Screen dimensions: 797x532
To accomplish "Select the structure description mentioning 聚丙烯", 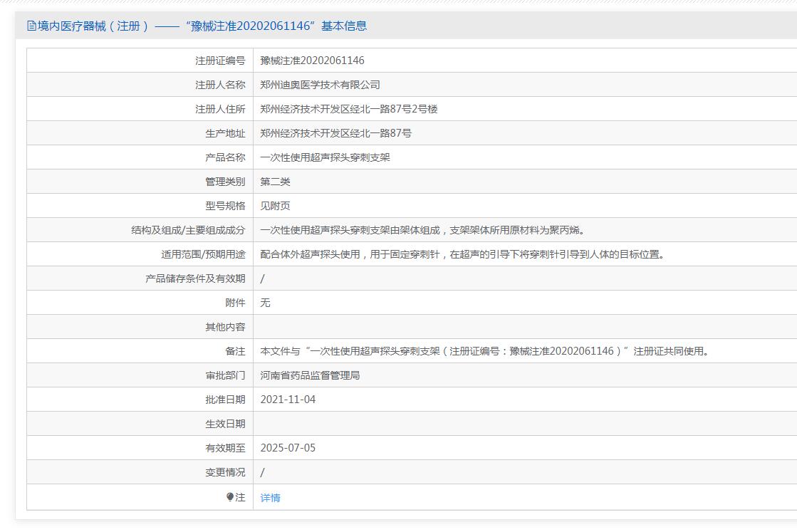I will click(423, 230).
